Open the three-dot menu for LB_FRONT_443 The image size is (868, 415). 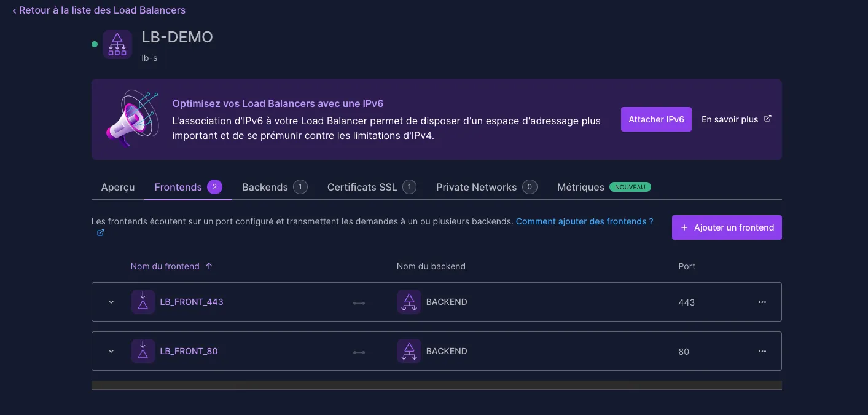coord(762,302)
